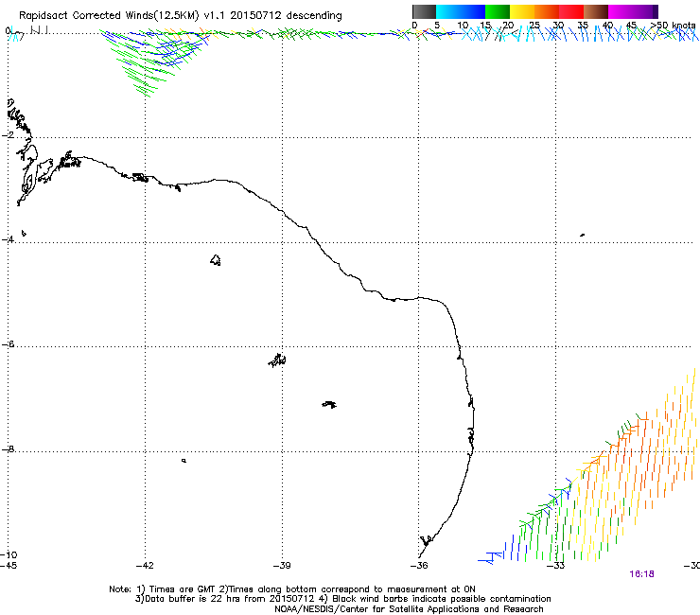Image resolution: width=700 pixels, height=615 pixels.
Task: Click the green 15-20 knots color segment
Action: tap(498, 11)
